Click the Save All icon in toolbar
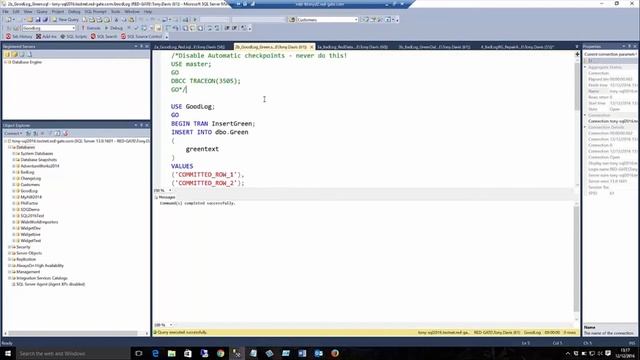 click(x=45, y=20)
